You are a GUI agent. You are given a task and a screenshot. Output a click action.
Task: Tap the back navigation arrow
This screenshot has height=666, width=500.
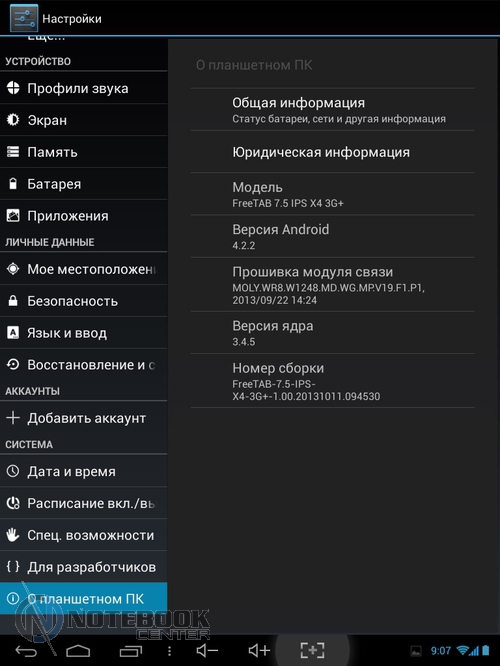26,650
